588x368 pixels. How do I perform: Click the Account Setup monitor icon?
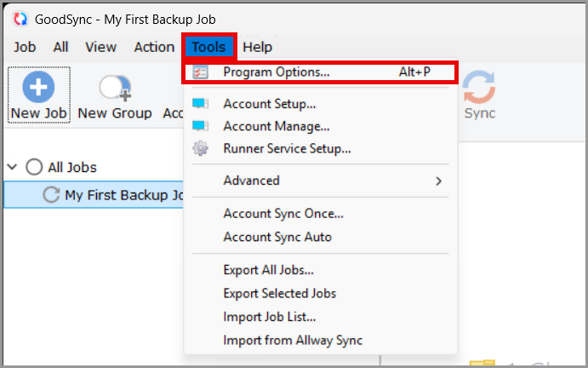[x=200, y=104]
